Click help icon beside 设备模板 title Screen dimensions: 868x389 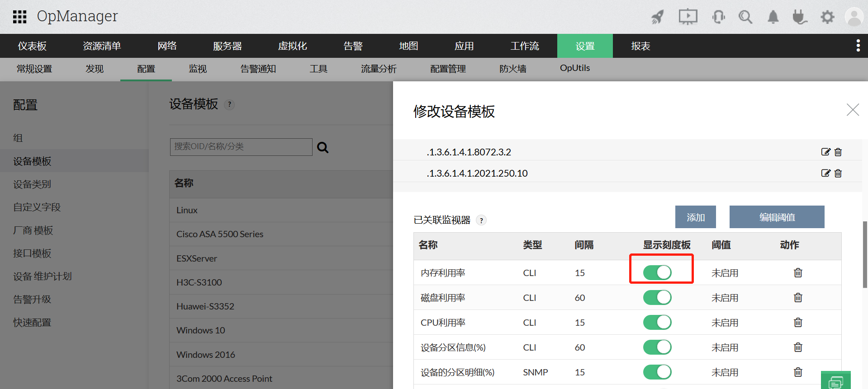pyautogui.click(x=229, y=104)
